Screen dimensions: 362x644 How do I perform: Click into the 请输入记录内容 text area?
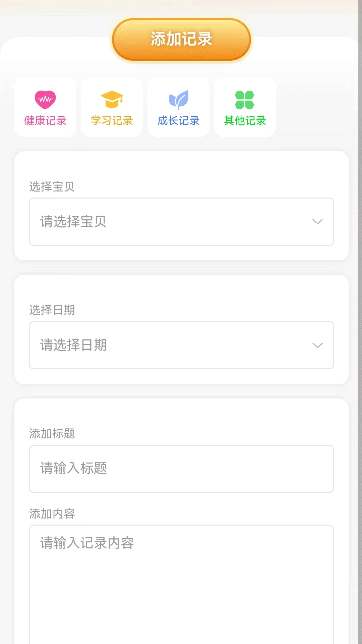pyautogui.click(x=181, y=584)
